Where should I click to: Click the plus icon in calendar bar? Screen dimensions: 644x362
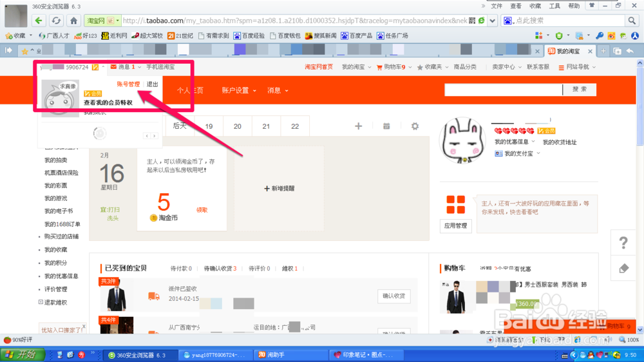pyautogui.click(x=359, y=126)
